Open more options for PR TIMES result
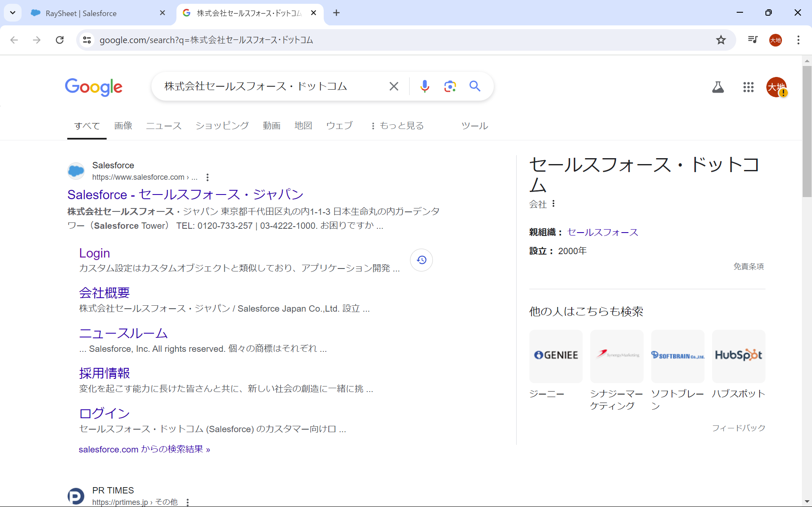Image resolution: width=812 pixels, height=507 pixels. tap(187, 502)
